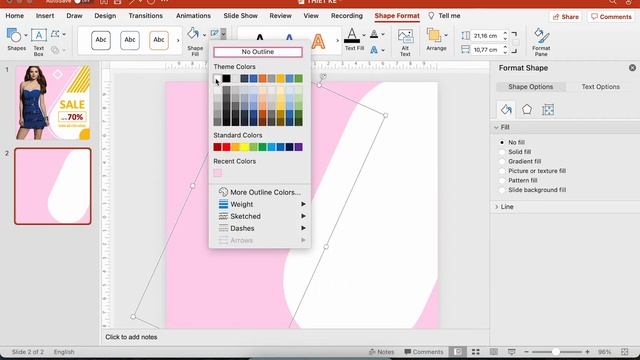This screenshot has height=360, width=640.
Task: Open Weight submenu
Action: [260, 204]
